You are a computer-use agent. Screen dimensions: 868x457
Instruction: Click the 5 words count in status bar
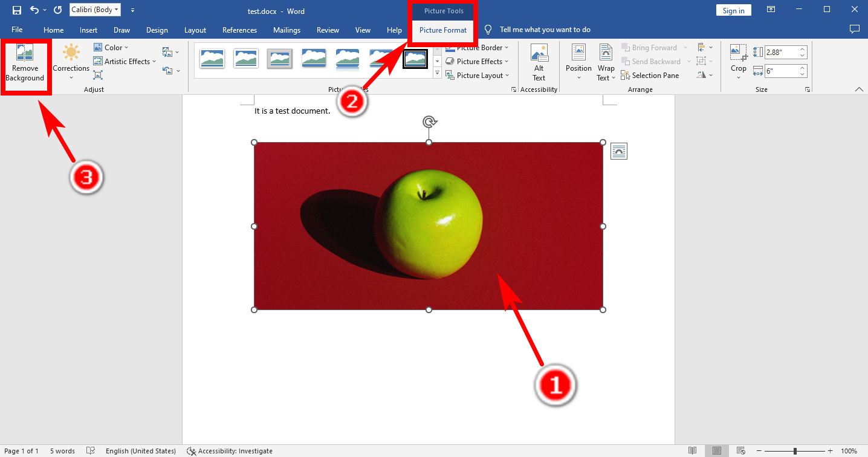pos(62,451)
